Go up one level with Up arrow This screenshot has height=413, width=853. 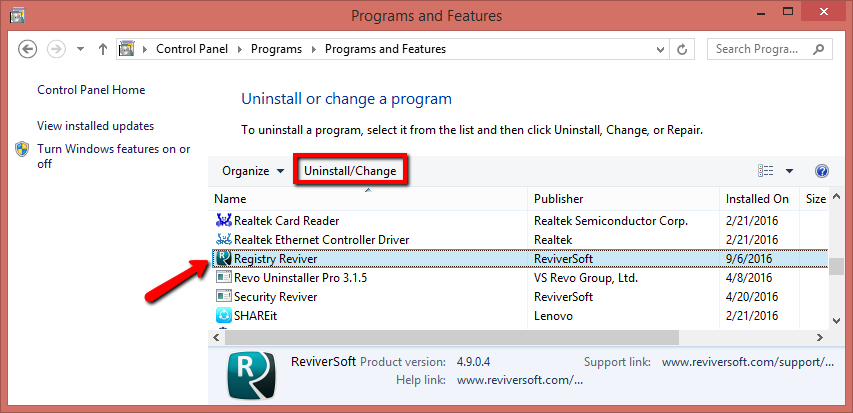click(103, 49)
